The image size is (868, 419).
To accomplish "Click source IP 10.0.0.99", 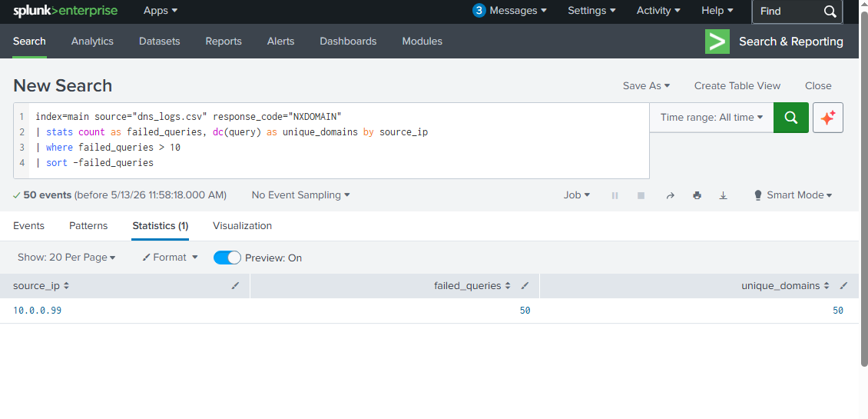I will (37, 311).
